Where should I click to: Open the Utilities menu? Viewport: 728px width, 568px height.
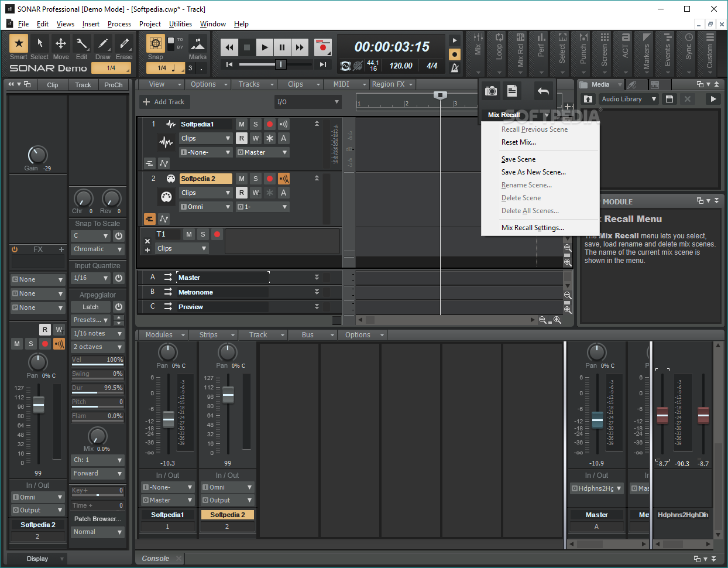pos(180,24)
